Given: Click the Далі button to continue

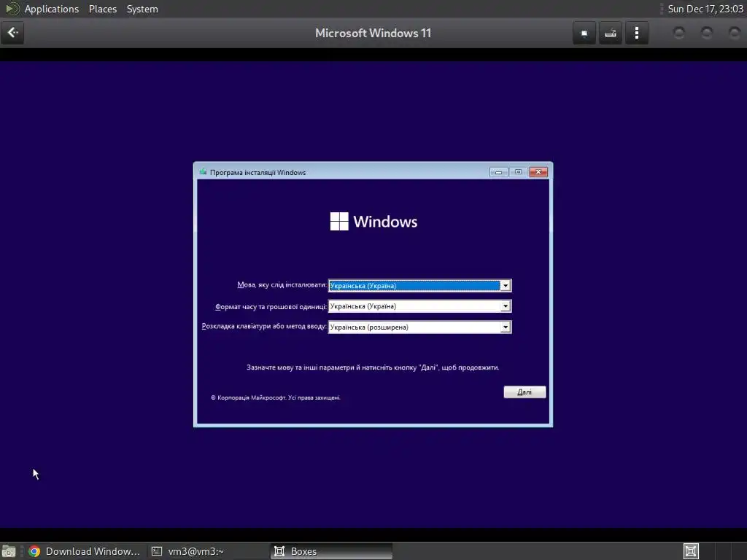Looking at the screenshot, I should 525,392.
